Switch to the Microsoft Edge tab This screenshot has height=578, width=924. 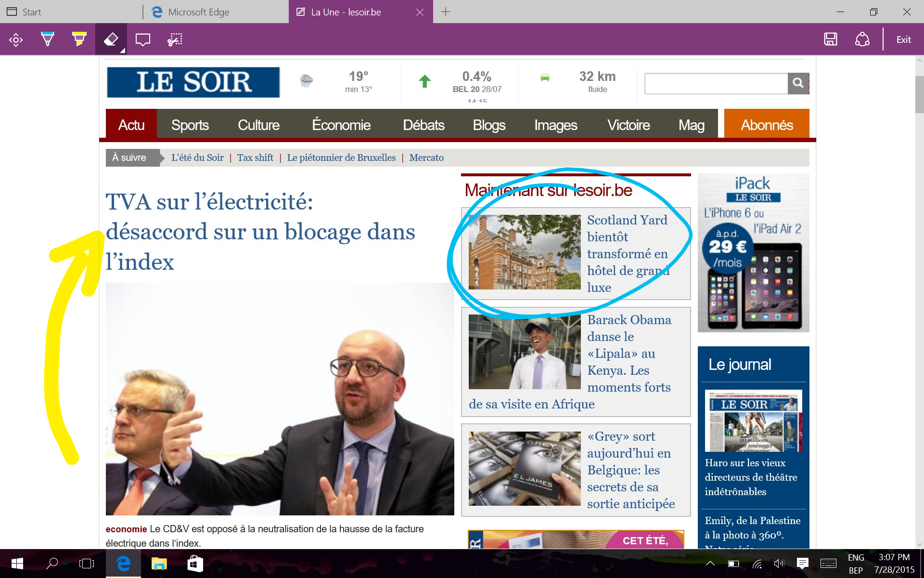click(x=217, y=12)
